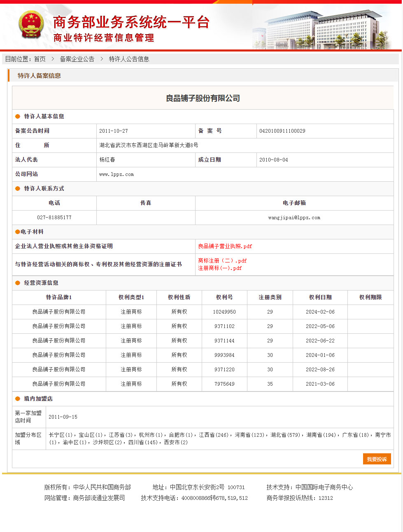Click the 特许人备案信息 section heading

(39, 76)
